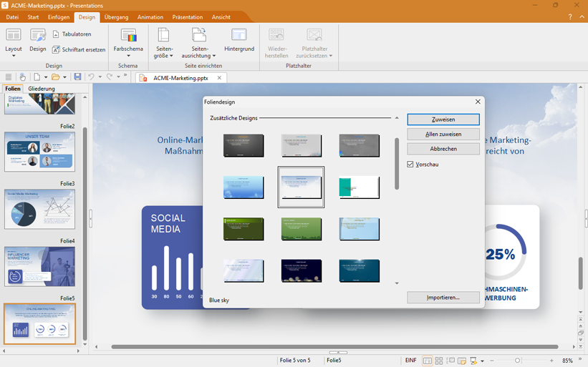588x367 pixels.
Task: Click the open folder icon
Action: tap(55, 77)
